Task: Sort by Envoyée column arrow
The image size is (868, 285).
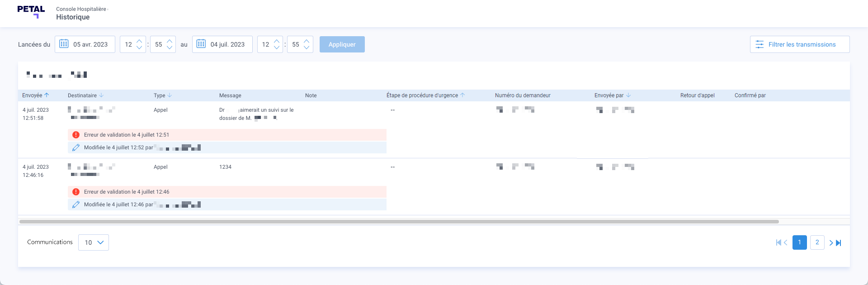Action: tap(47, 95)
